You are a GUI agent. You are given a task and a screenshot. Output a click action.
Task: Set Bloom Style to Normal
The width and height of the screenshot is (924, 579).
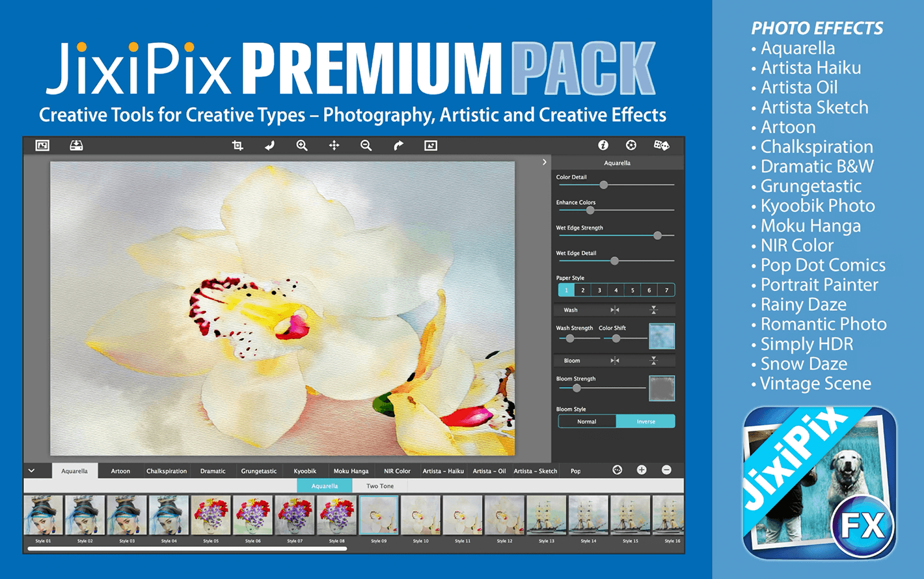pyautogui.click(x=587, y=422)
